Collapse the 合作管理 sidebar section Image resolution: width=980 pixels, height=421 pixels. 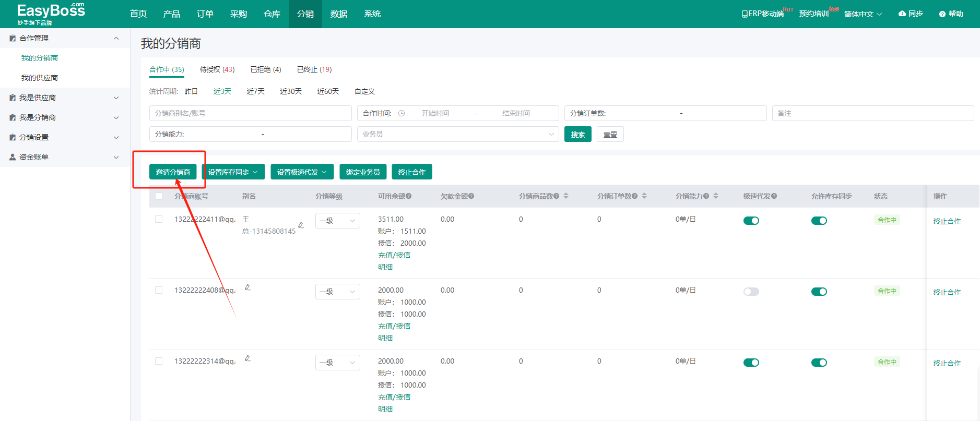coord(116,38)
